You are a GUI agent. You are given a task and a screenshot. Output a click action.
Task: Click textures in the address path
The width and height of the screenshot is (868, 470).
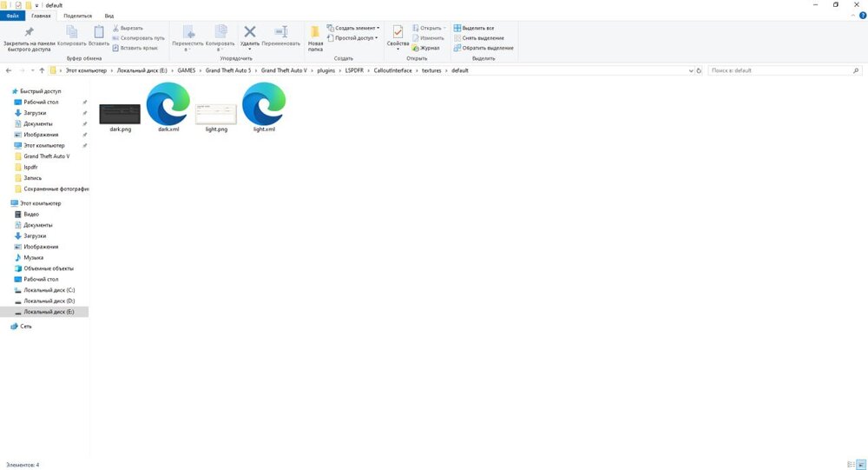431,70
